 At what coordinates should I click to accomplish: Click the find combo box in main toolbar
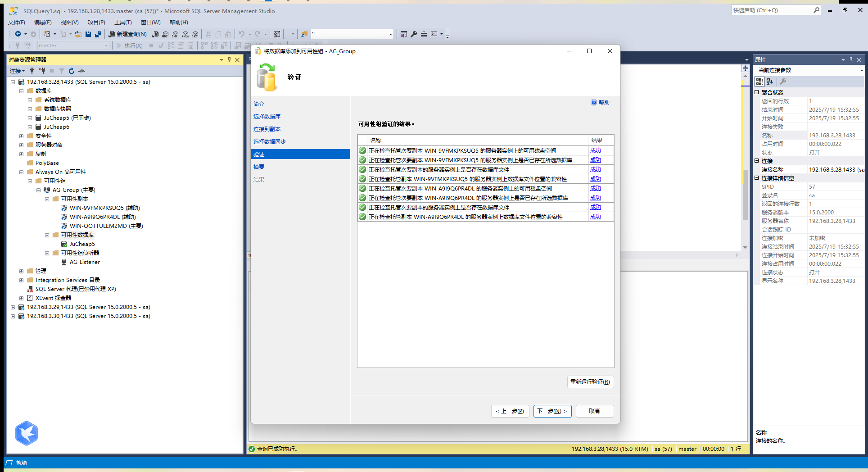coord(353,34)
